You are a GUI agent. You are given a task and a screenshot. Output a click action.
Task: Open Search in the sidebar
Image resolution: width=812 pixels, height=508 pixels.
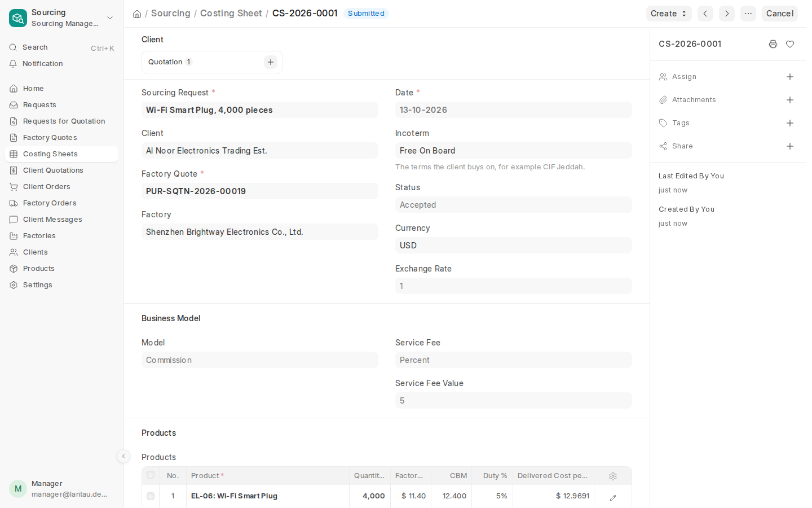click(x=62, y=47)
